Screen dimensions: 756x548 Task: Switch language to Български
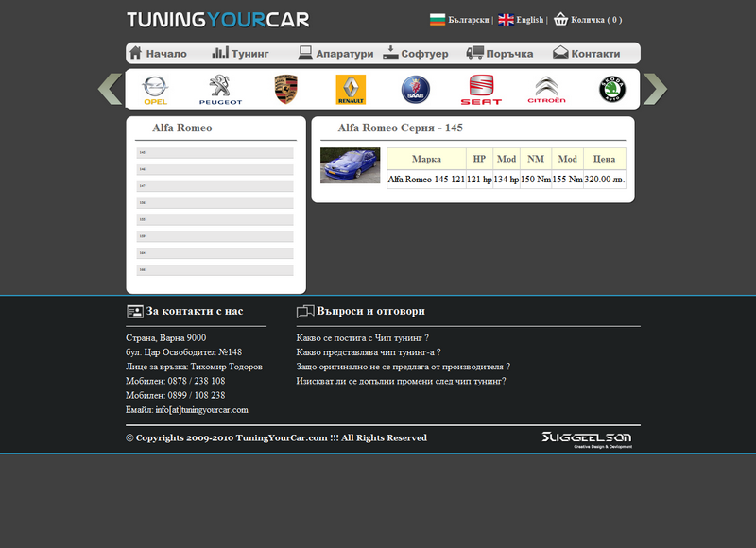click(x=468, y=20)
